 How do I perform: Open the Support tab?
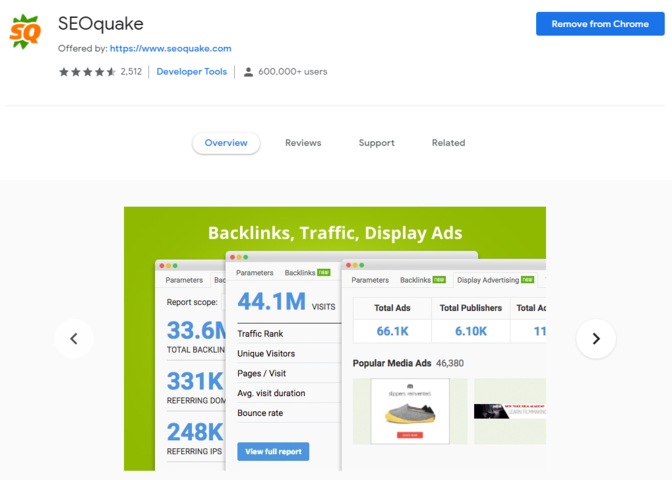376,143
